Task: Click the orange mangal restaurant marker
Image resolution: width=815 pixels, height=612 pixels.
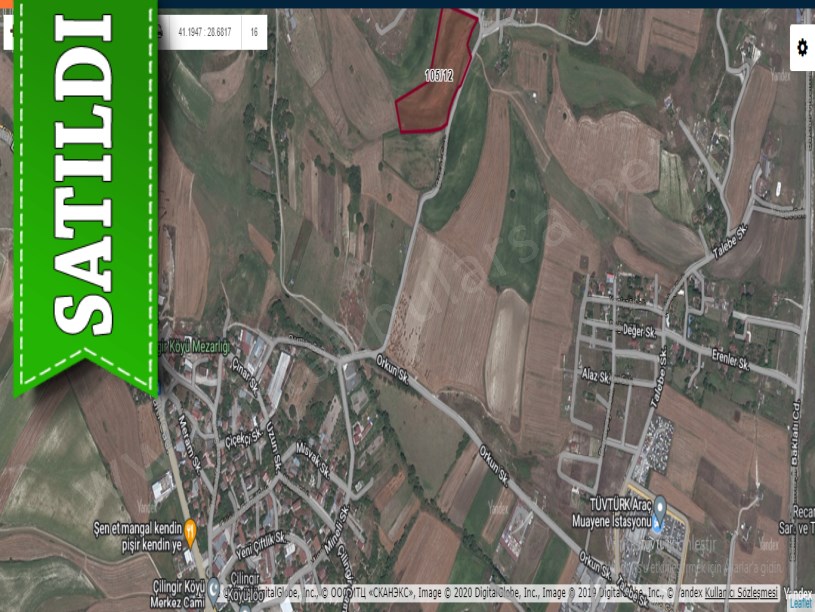Action: tap(189, 529)
